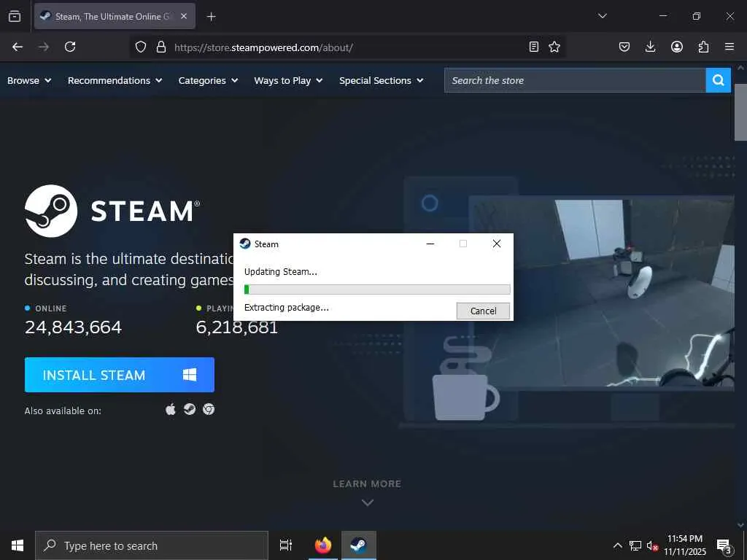Open Firefox recent browsing view icon
This screenshot has height=560, width=747.
click(x=15, y=16)
